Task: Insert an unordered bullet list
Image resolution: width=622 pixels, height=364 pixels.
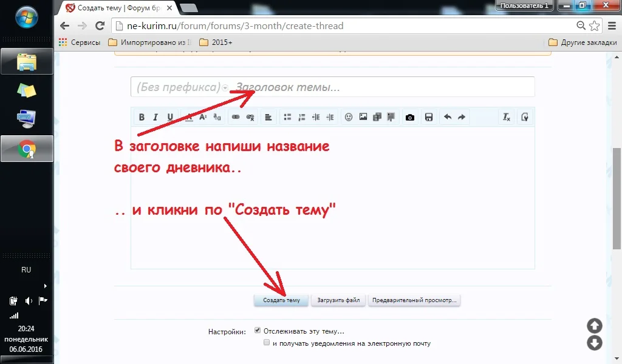Action: coord(287,117)
